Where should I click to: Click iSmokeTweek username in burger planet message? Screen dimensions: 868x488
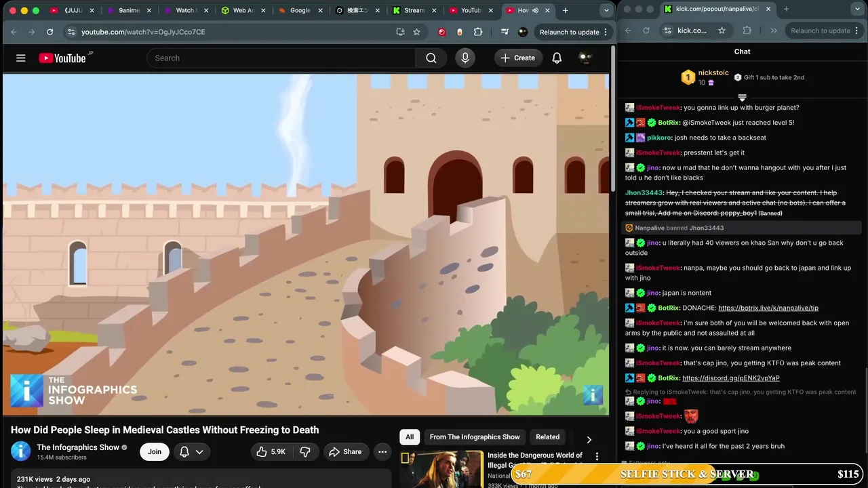[x=658, y=108]
